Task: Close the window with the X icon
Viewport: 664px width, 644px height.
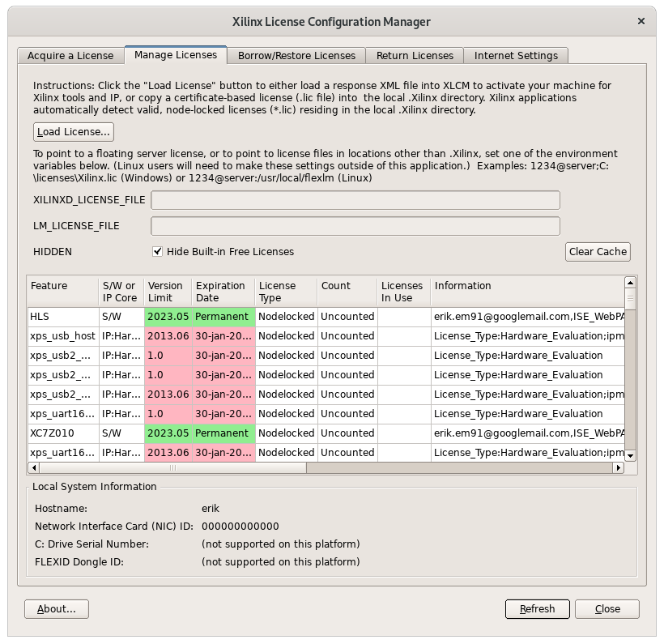Action: point(641,21)
